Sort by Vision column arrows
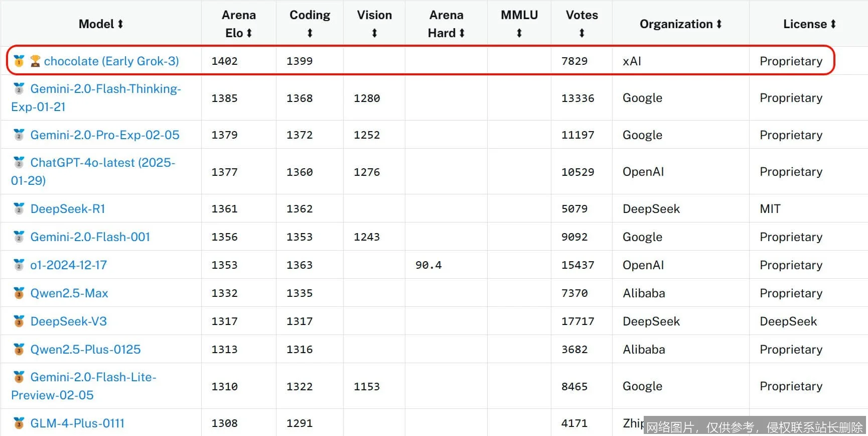Screen dimensions: 868x436 (x=374, y=33)
